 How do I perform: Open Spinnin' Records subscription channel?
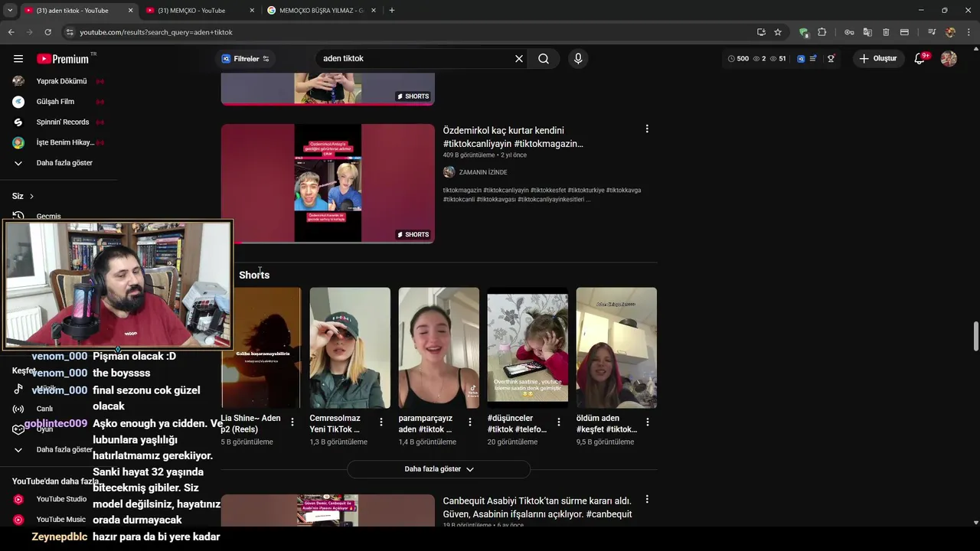58,122
